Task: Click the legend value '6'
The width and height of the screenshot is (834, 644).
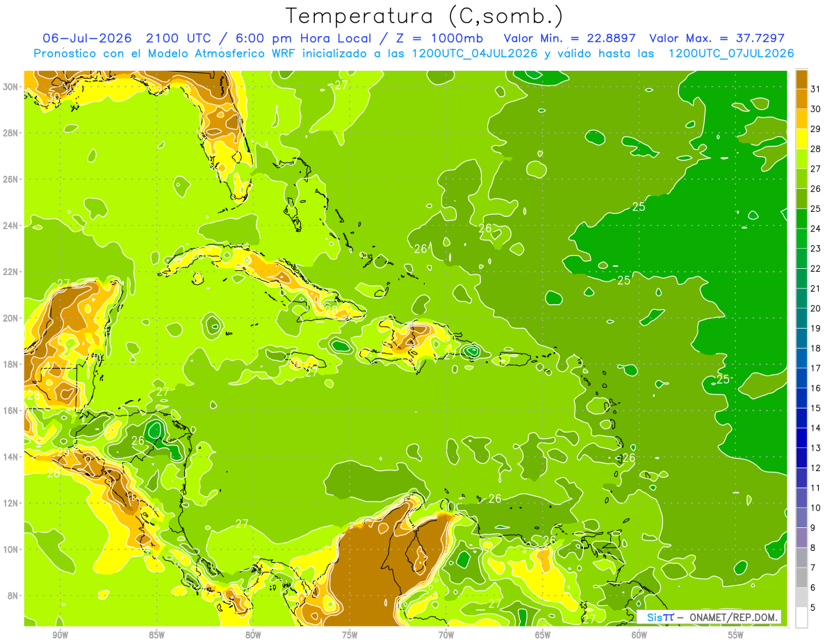Action: tap(813, 588)
